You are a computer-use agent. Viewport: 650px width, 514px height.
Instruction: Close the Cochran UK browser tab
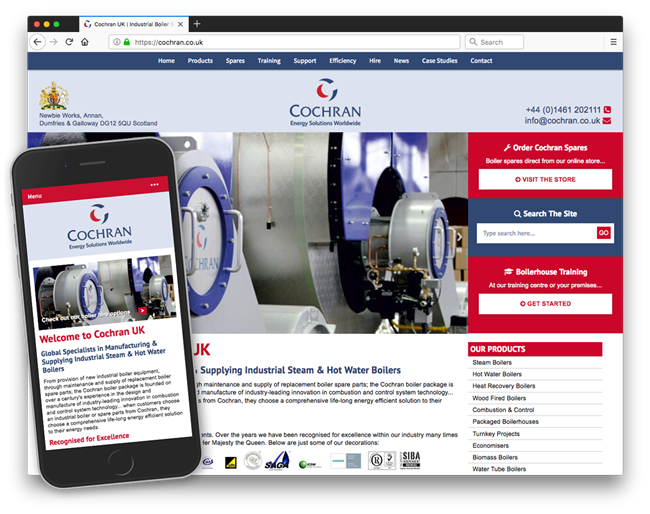180,24
